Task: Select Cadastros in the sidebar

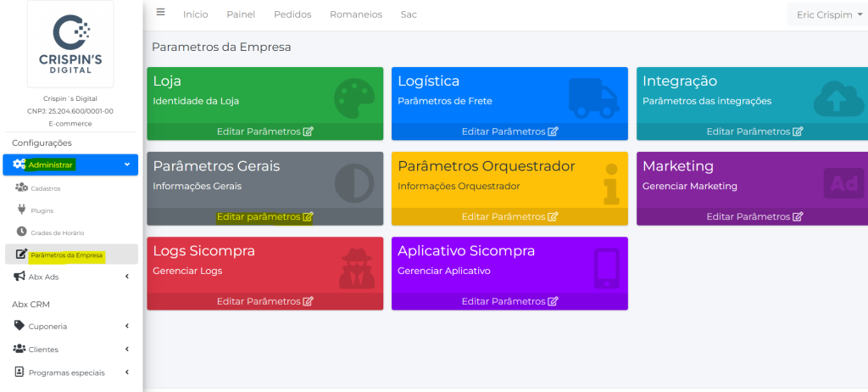Action: pos(44,188)
